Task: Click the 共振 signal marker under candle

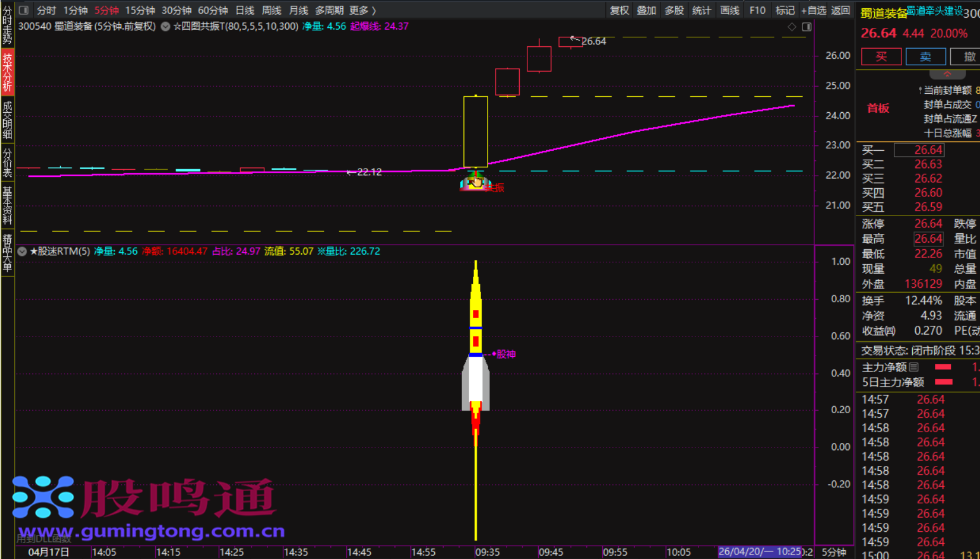Action: pyautogui.click(x=475, y=183)
